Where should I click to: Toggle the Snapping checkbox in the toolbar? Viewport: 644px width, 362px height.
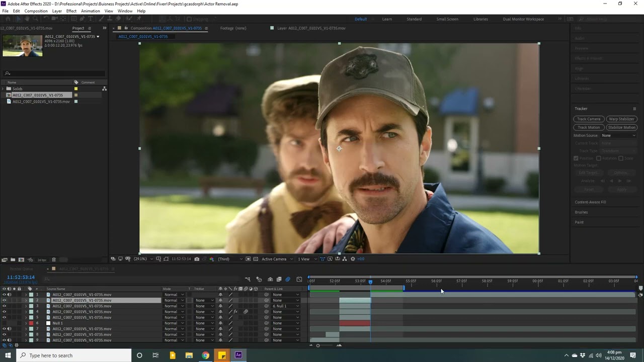tap(190, 19)
